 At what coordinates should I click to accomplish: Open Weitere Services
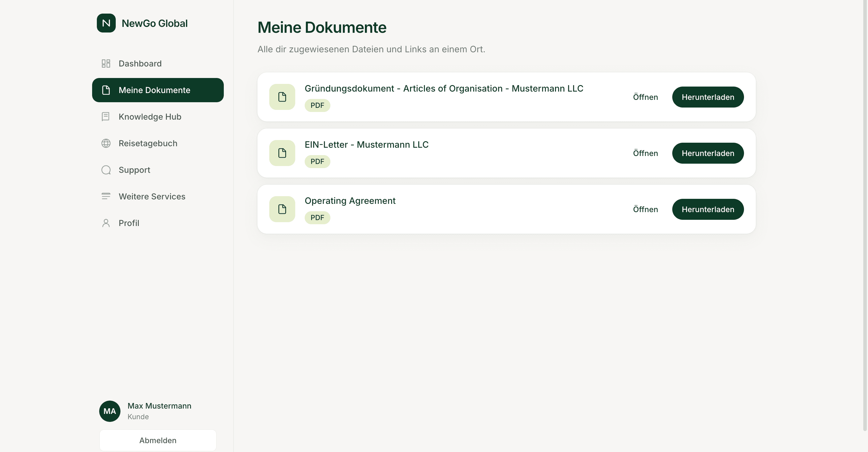point(158,196)
